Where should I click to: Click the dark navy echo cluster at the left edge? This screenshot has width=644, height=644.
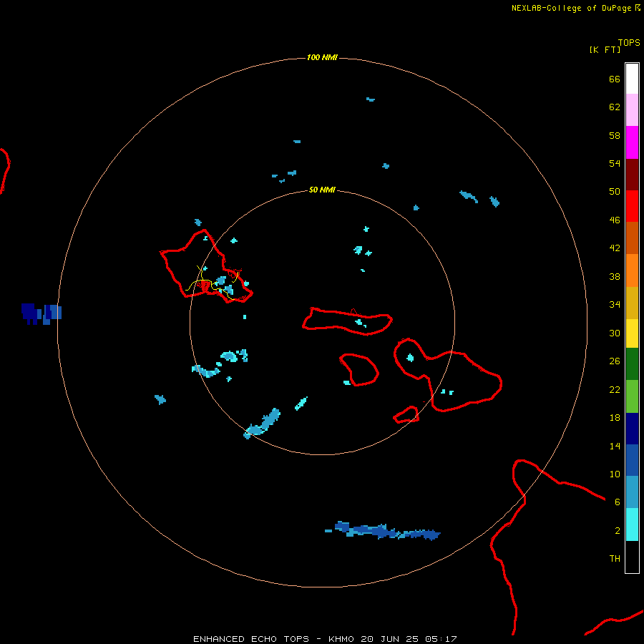pos(41,314)
